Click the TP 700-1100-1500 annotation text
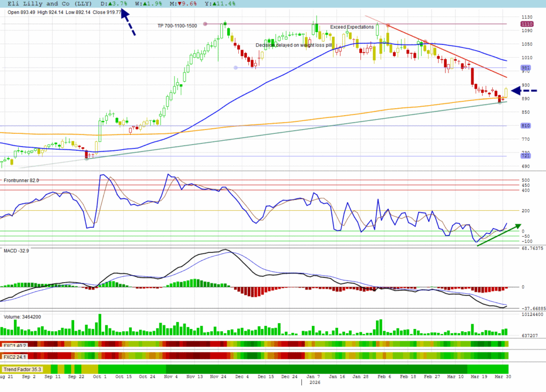546x392 pixels. point(177,26)
